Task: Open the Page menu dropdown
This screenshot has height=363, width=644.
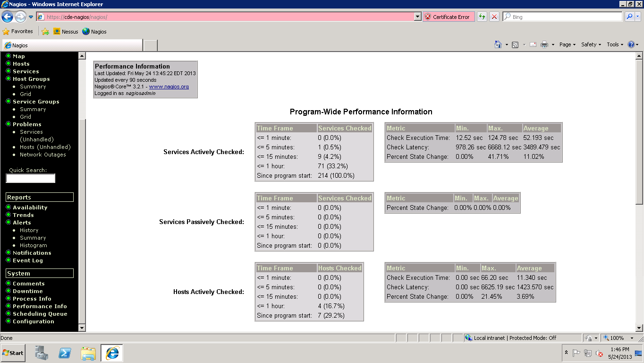Action: [567, 44]
